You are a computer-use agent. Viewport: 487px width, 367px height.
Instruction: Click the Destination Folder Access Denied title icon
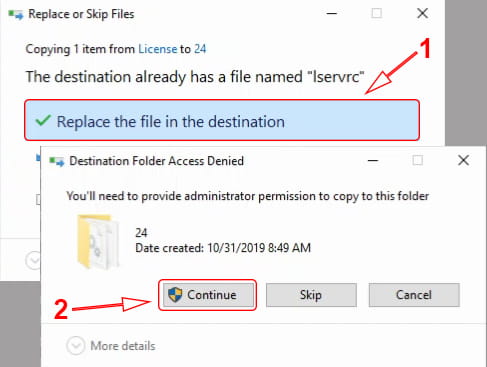pyautogui.click(x=56, y=161)
